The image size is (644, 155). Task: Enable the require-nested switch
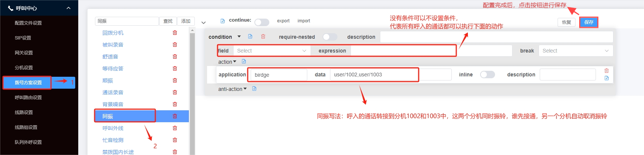coord(330,37)
